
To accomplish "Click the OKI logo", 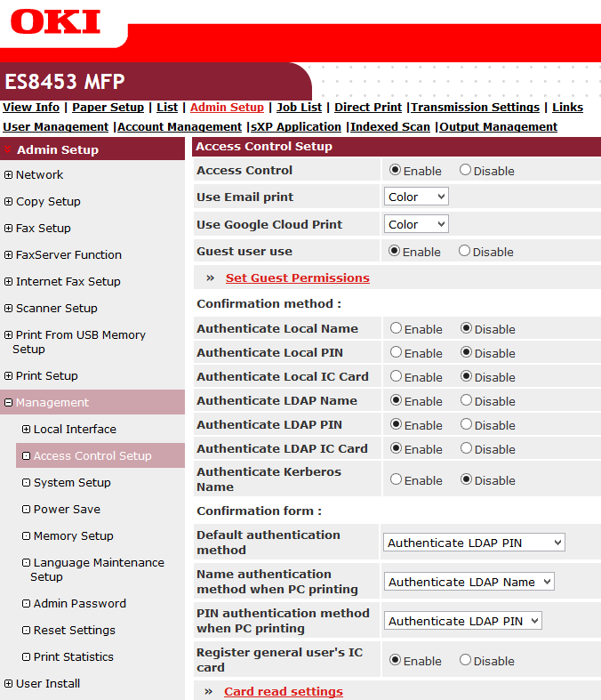I will coord(55,22).
